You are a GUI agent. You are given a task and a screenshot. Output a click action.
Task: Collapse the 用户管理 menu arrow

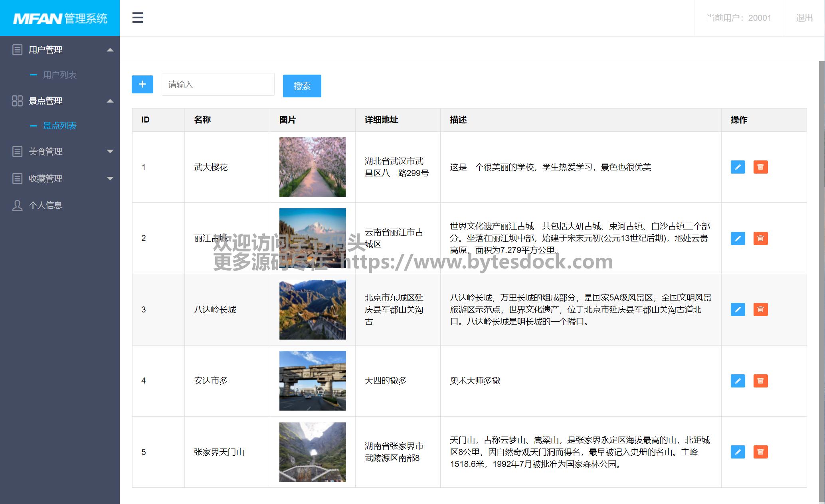coord(110,50)
